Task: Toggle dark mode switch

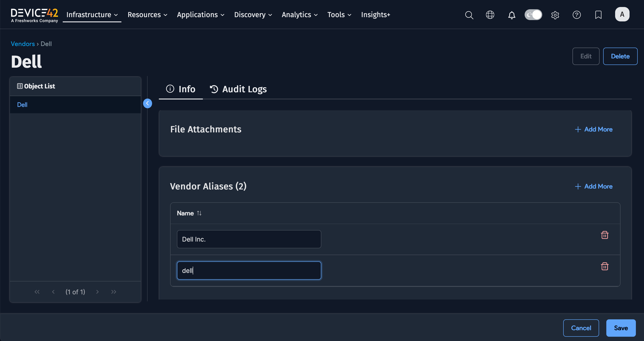Action: point(533,15)
